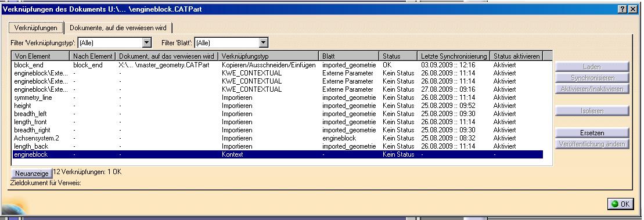Click the Verknüpfungstyp column header

269,56
